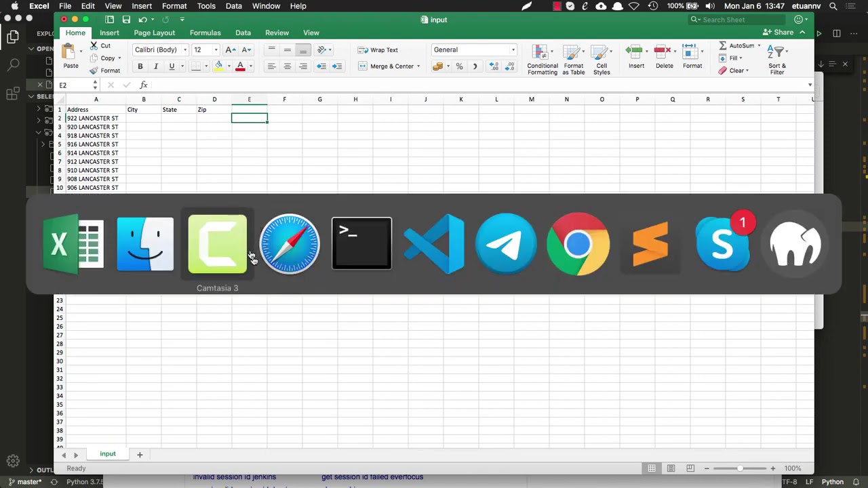This screenshot has height=488, width=868.
Task: Click the fill color yellow swatch
Action: coord(218,66)
